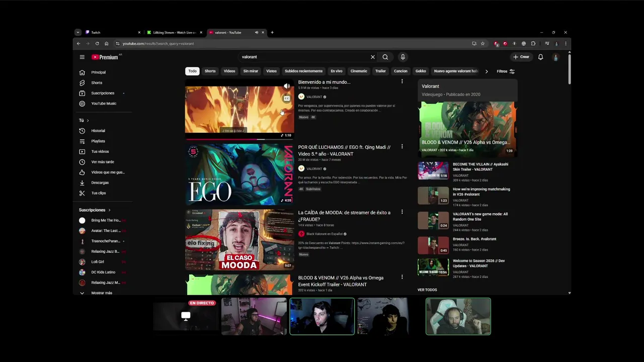Click the search magnifier button

385,57
